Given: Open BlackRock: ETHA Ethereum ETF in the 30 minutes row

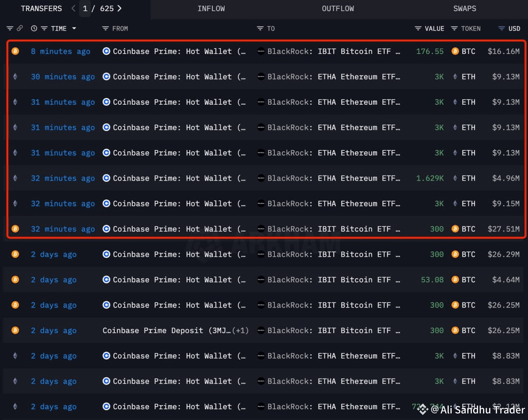Looking at the screenshot, I should 334,77.
